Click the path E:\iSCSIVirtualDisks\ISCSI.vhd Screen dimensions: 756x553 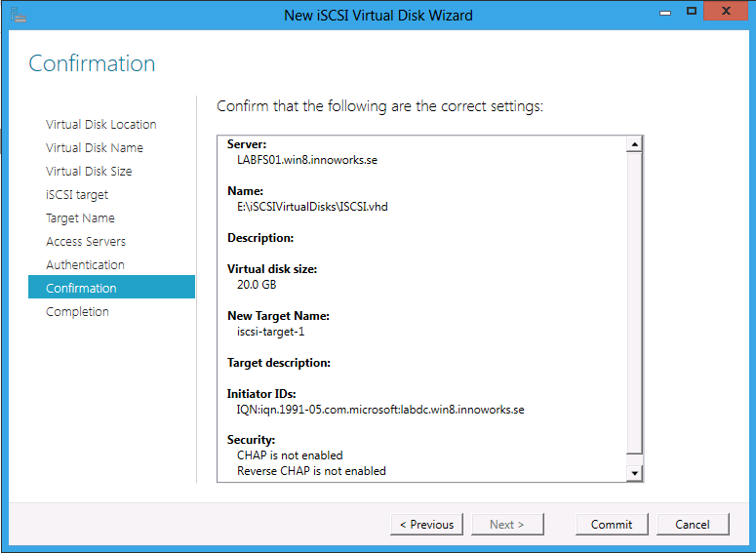point(312,207)
